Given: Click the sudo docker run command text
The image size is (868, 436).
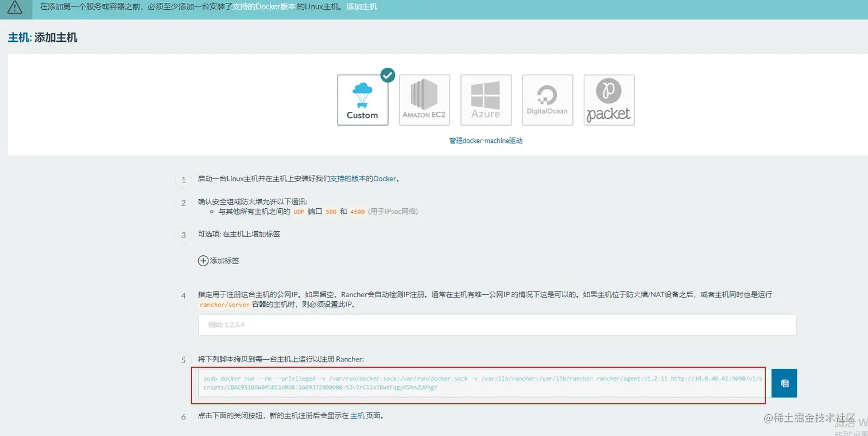Looking at the screenshot, I should click(482, 383).
